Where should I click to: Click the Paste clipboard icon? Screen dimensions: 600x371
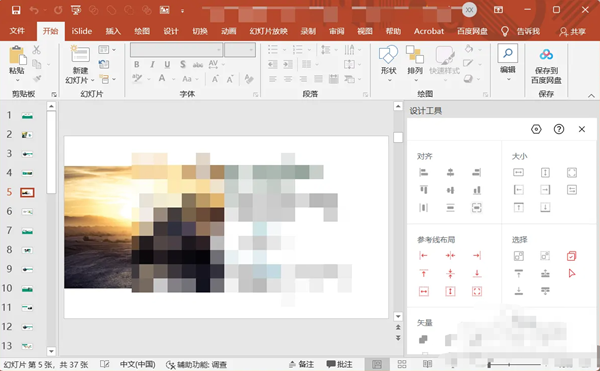[x=18, y=55]
